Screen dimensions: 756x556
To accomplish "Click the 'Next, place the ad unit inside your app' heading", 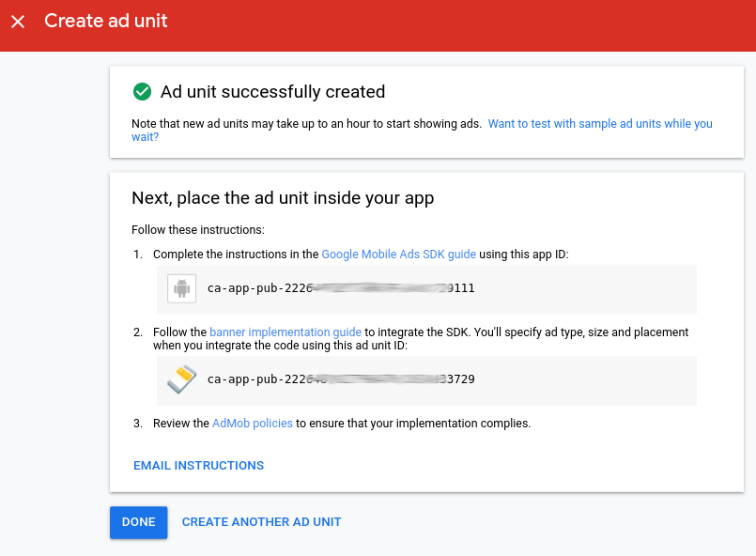I will [x=283, y=198].
